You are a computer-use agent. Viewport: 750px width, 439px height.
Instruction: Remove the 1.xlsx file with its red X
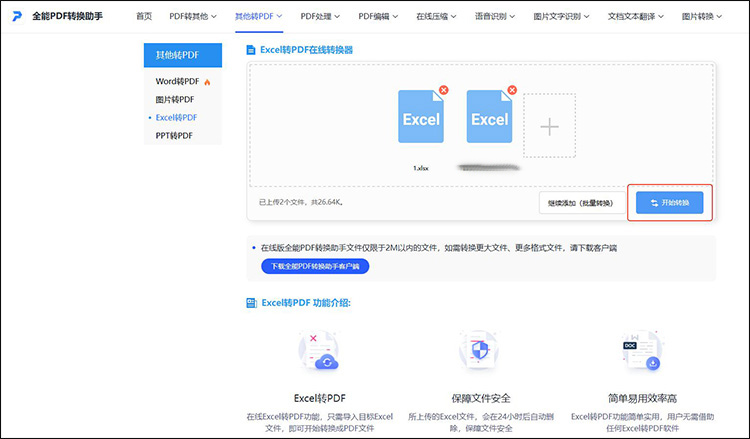click(x=444, y=91)
